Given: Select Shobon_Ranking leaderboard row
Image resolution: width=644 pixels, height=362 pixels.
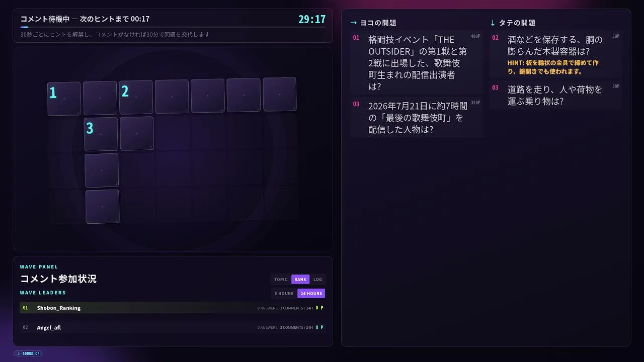Looking at the screenshot, I should (173, 308).
